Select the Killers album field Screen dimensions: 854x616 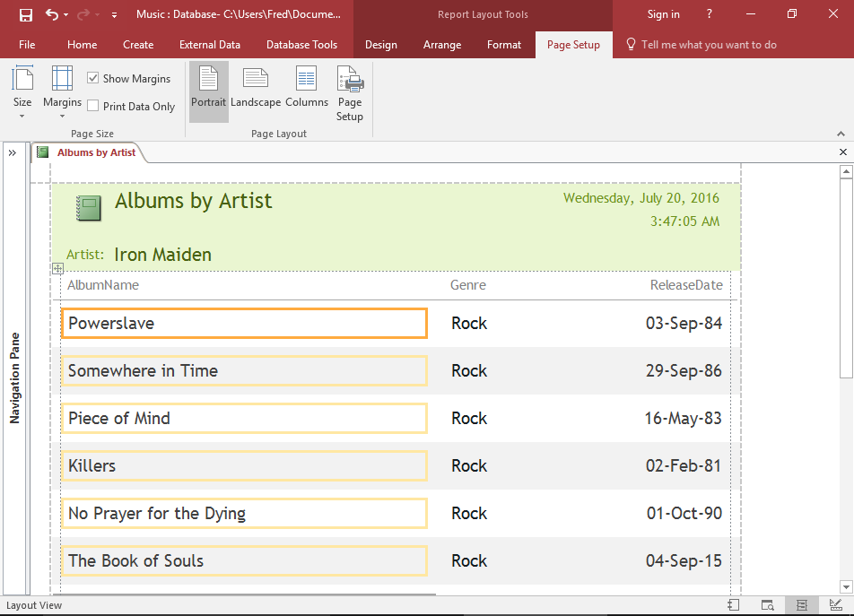[244, 465]
